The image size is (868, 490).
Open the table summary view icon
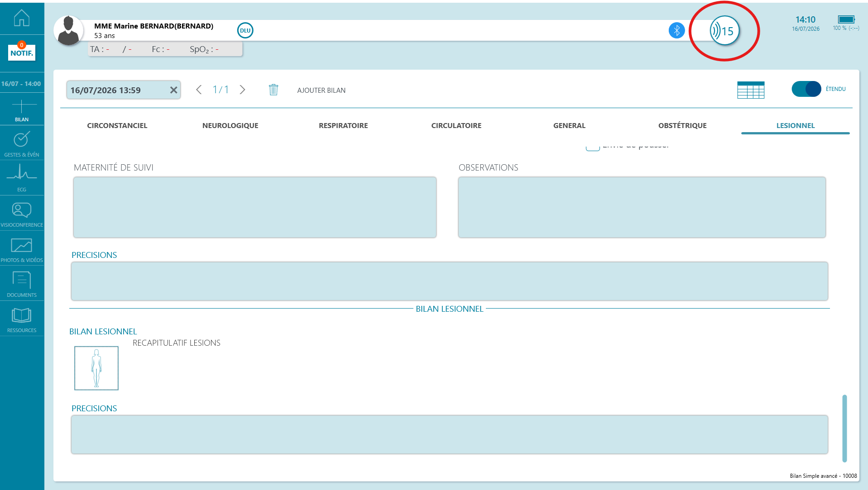click(751, 90)
